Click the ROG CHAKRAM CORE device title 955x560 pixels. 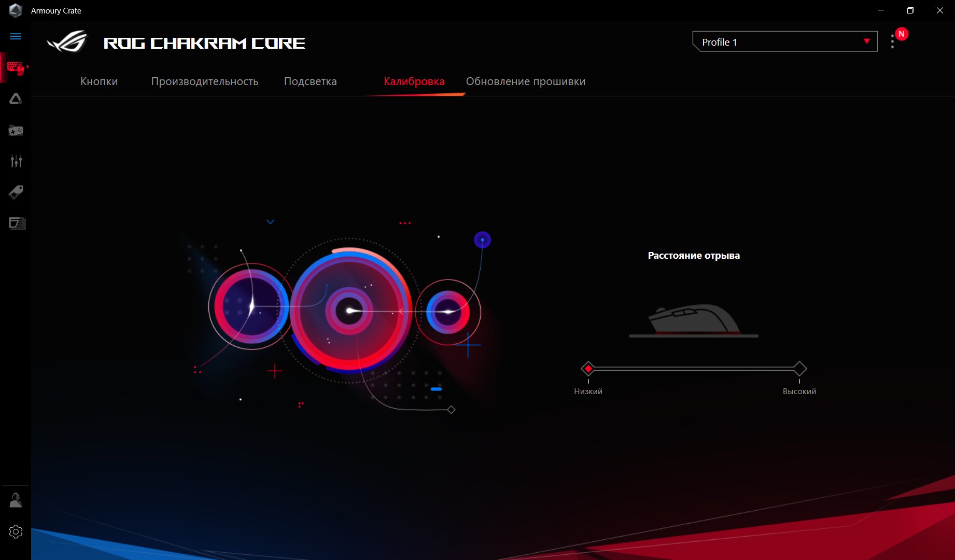(x=204, y=43)
